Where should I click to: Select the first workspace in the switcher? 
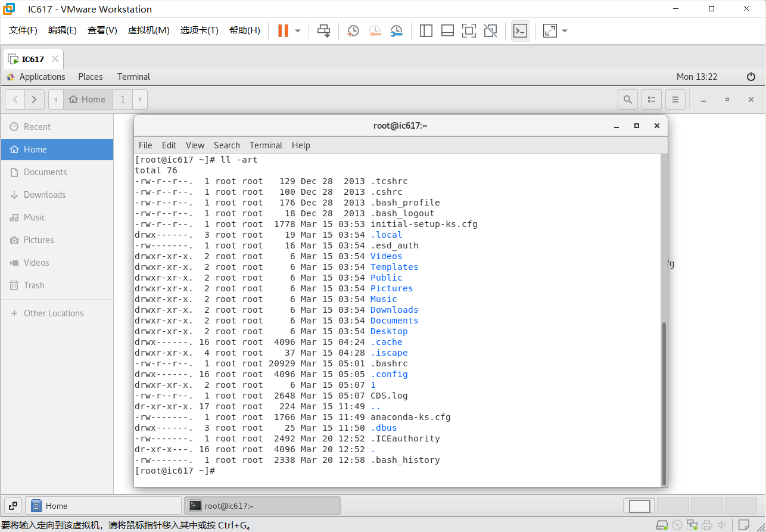coord(640,506)
